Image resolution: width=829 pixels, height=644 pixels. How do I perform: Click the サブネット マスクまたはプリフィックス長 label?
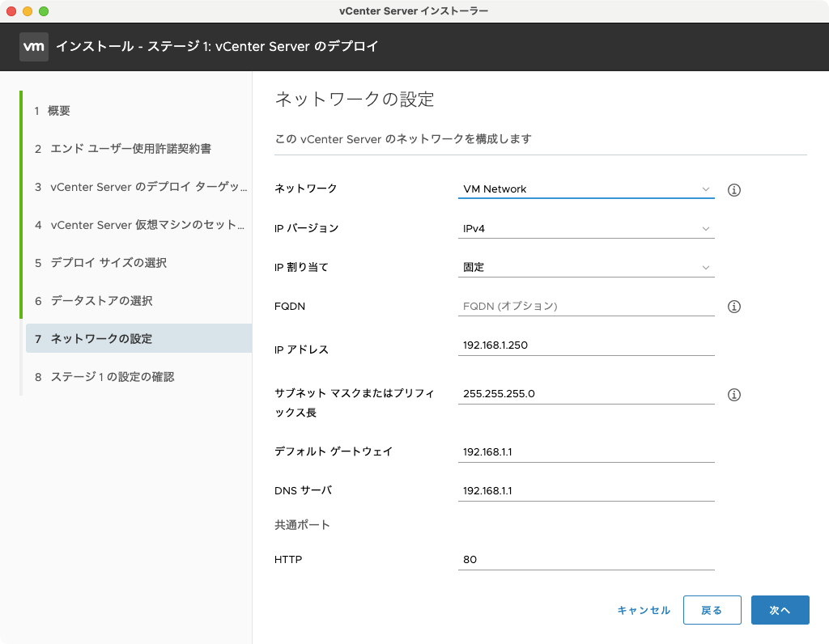355,403
